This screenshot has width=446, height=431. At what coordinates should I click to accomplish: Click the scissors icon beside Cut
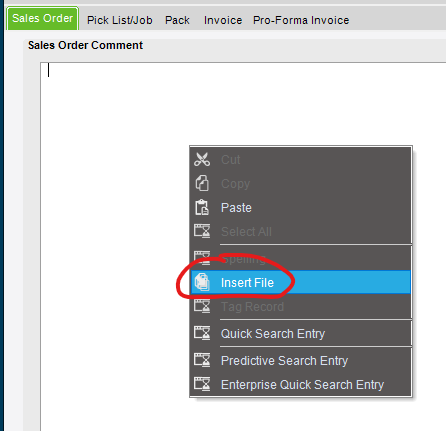pos(202,159)
